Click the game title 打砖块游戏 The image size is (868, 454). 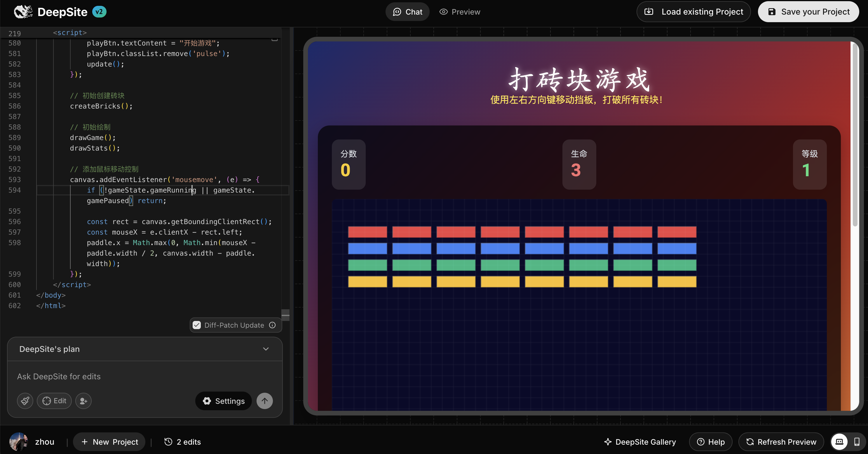(579, 80)
